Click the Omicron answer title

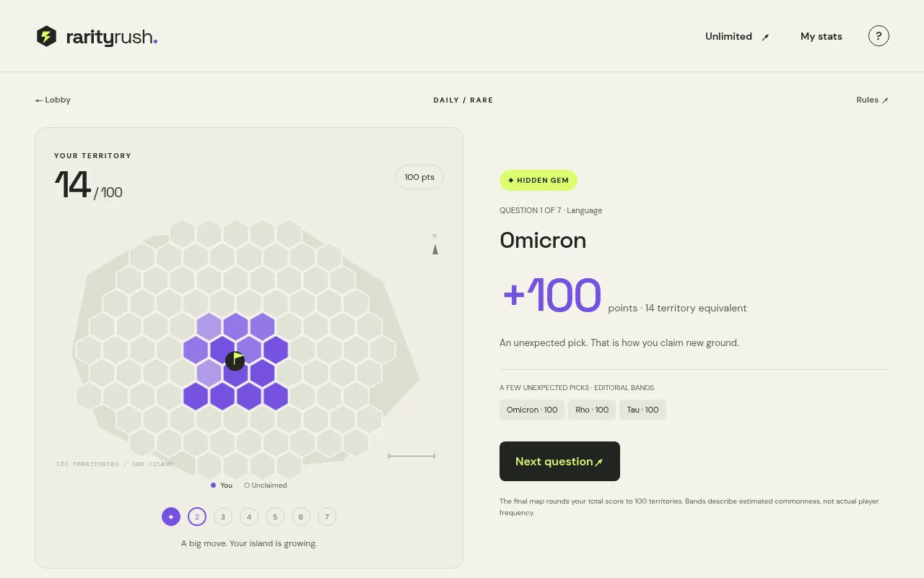click(543, 240)
